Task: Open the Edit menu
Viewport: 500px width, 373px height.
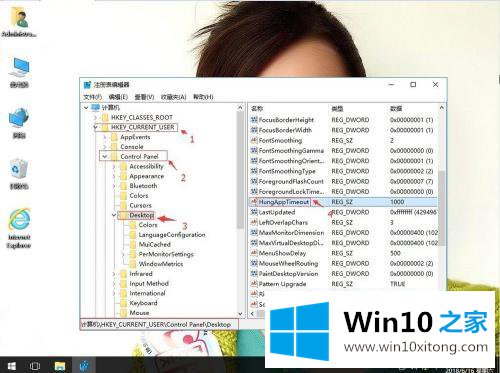Action: (118, 97)
